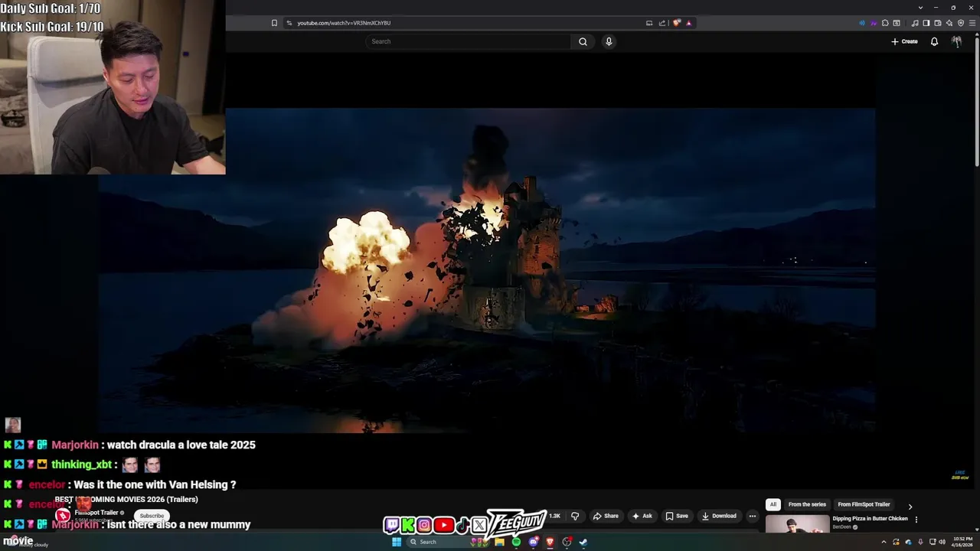Open the Brave Wallet icon
980x551 pixels.
(938, 23)
